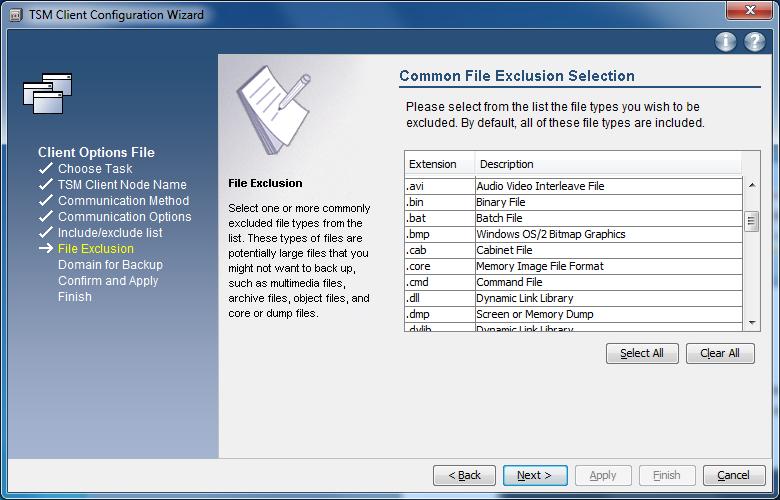Pick the .core Memory Image File row
The height and width of the screenshot is (500, 780).
(573, 266)
